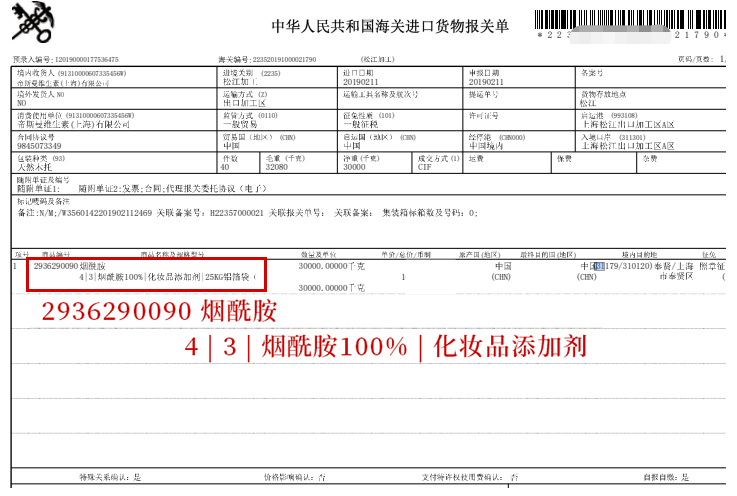Select 上海松江出口加工区A区 under 启运港 (993108)

click(628, 125)
